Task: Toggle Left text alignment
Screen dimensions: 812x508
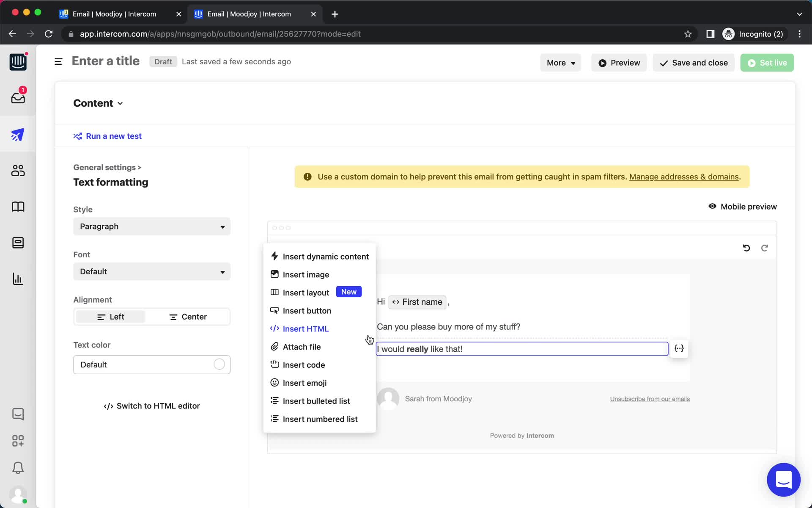Action: coord(110,317)
